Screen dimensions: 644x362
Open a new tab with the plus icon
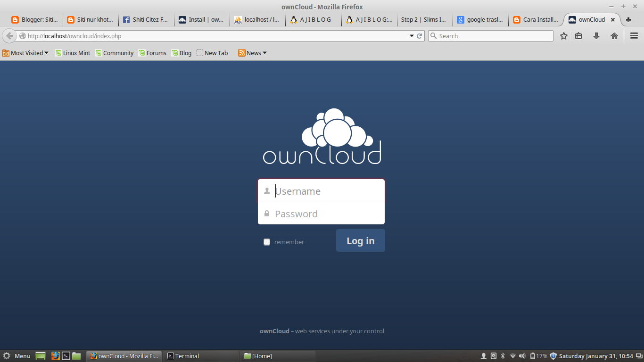tap(628, 19)
